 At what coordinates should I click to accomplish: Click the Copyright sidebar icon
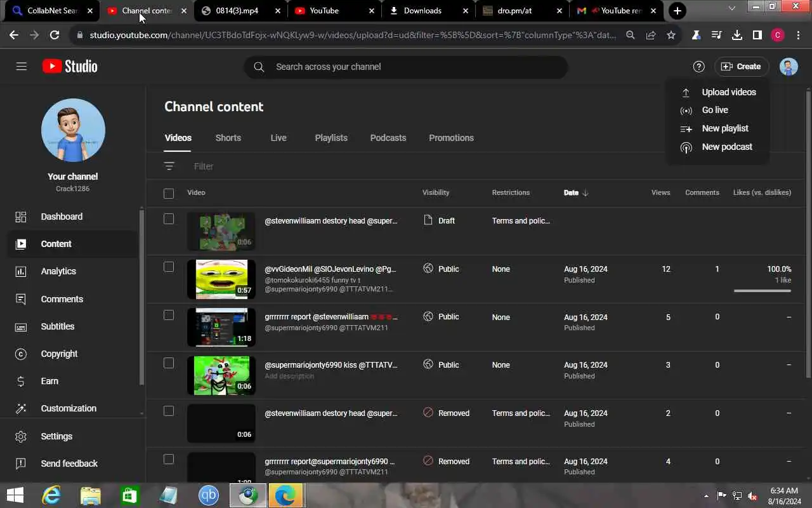coord(21,354)
